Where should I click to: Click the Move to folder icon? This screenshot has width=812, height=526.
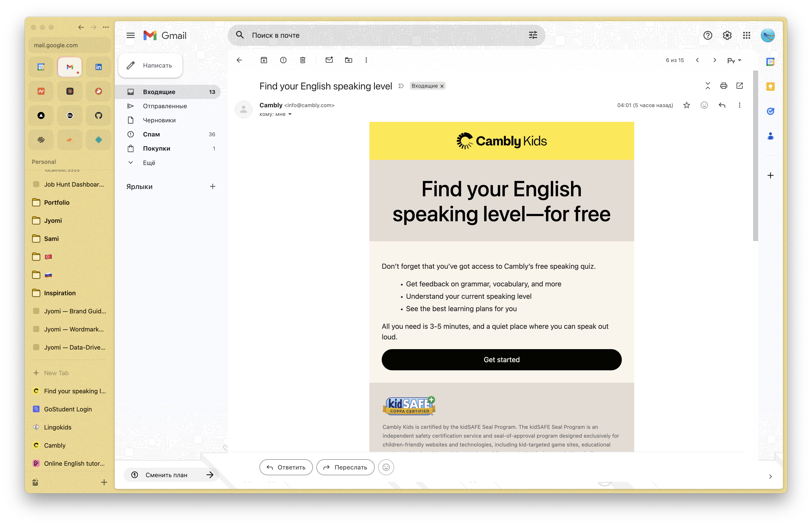pos(348,60)
